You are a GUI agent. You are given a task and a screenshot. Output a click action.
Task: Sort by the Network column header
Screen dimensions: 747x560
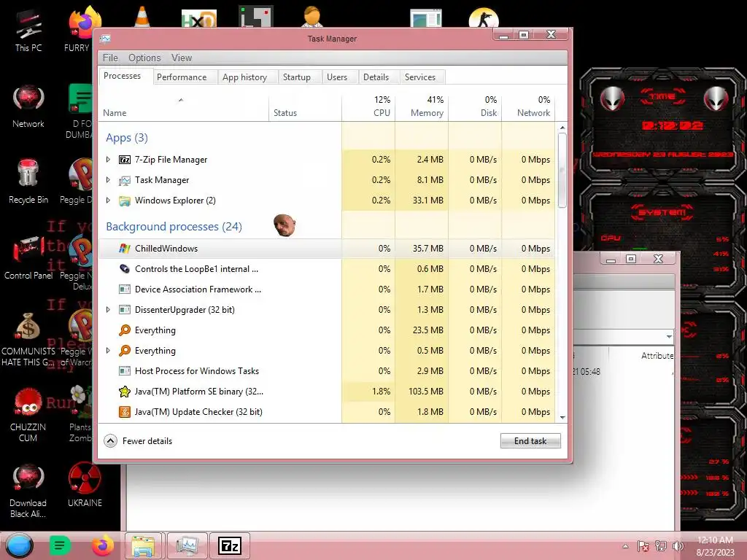[x=528, y=106]
